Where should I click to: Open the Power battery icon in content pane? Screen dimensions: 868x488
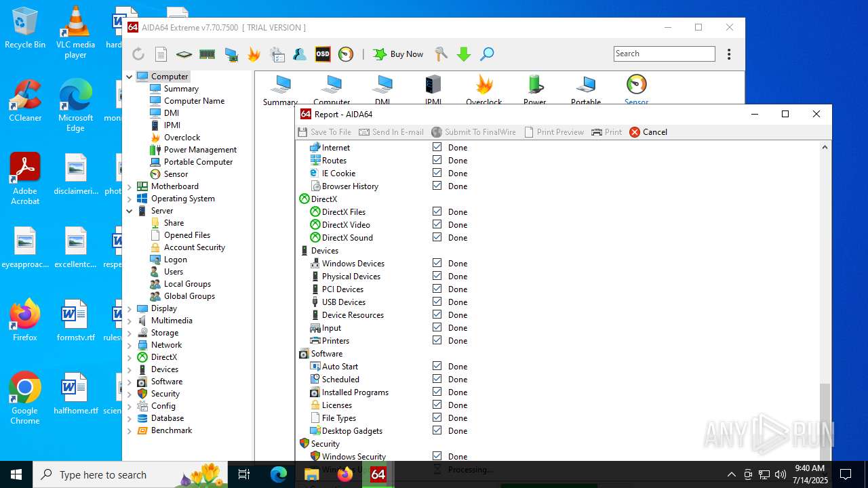point(535,90)
